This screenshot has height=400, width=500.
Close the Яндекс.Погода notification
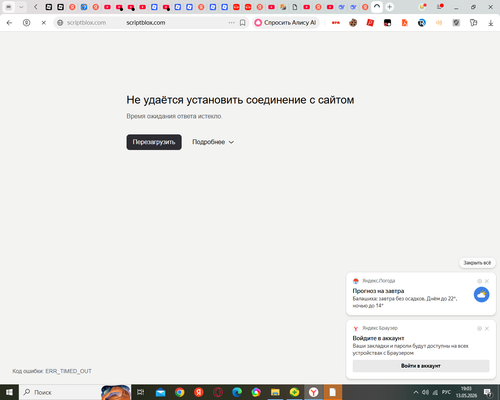point(487,281)
